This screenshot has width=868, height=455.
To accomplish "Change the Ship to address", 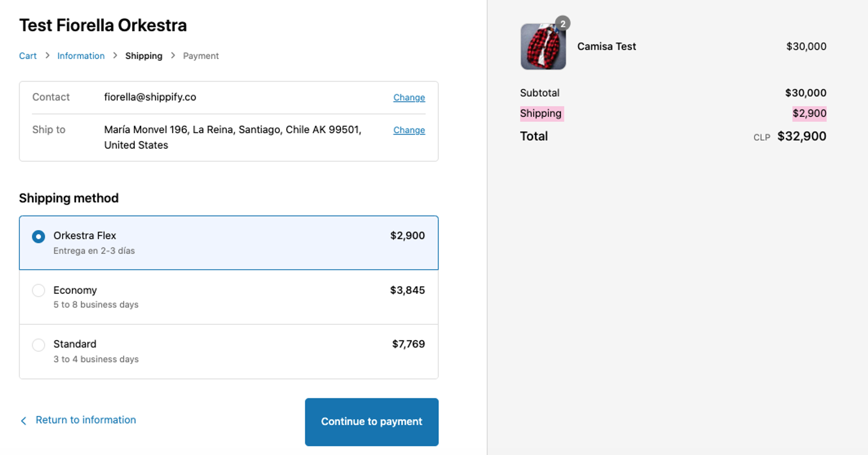I will click(409, 130).
